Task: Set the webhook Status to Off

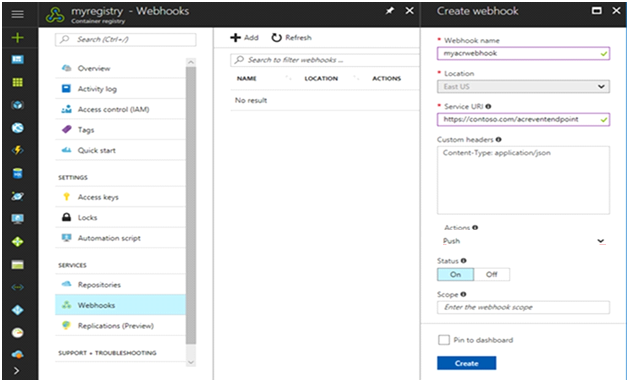Action: (492, 274)
